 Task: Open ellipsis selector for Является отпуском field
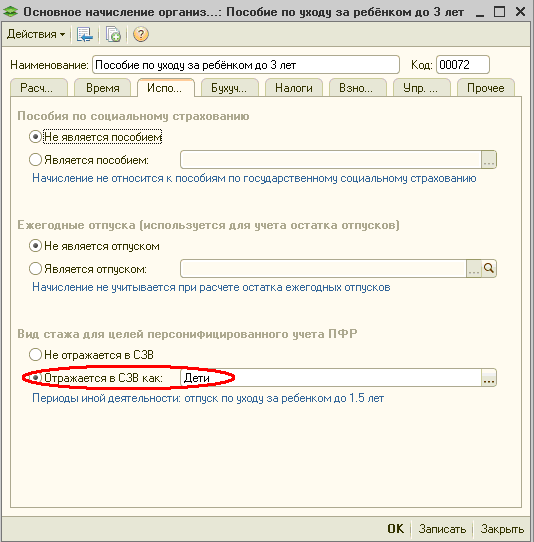pos(474,269)
